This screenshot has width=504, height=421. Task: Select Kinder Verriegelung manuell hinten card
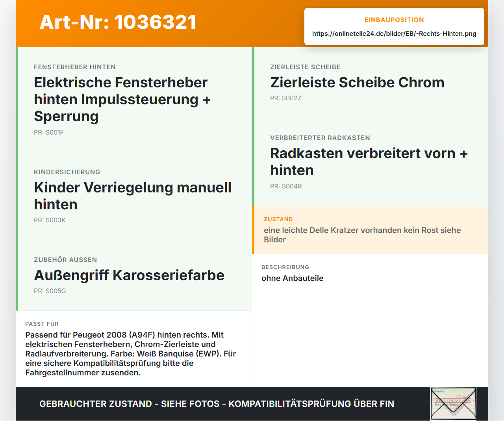(x=134, y=196)
